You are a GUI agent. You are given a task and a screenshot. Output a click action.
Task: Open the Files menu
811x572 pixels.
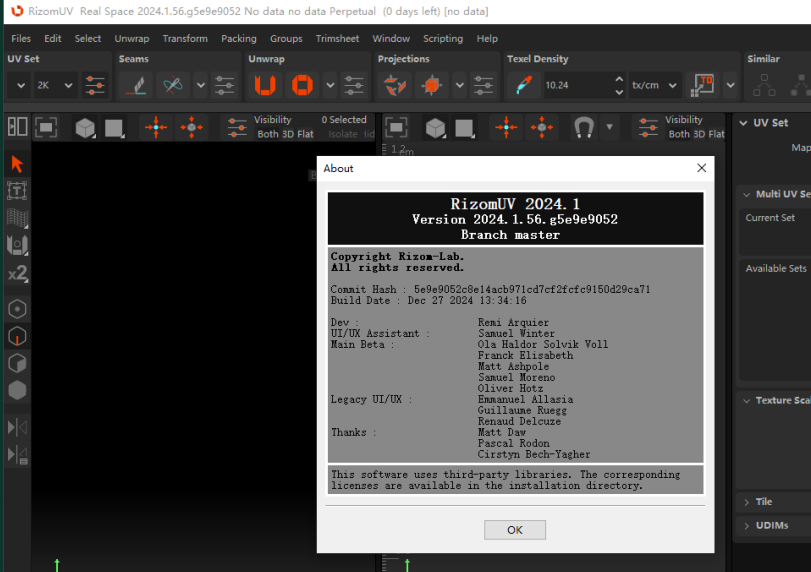(21, 38)
